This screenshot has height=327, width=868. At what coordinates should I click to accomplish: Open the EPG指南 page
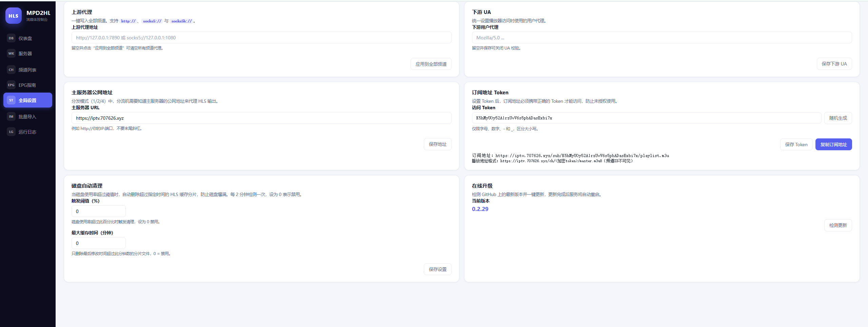pos(28,85)
